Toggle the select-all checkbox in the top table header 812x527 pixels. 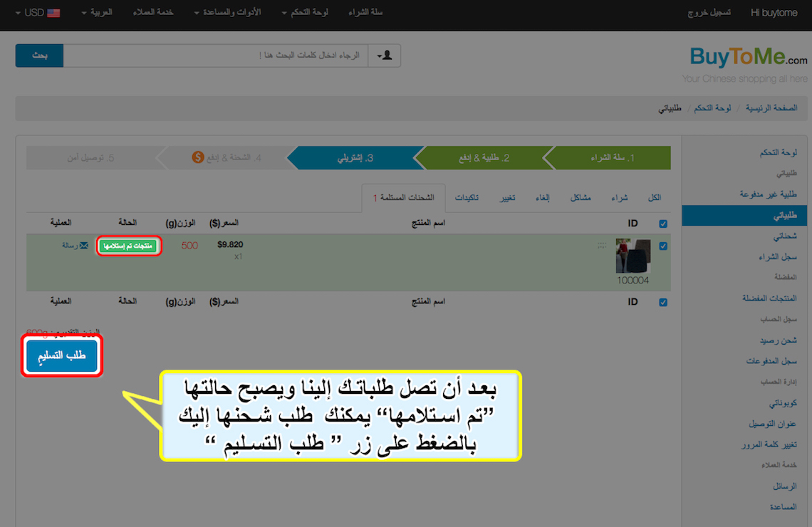point(664,224)
